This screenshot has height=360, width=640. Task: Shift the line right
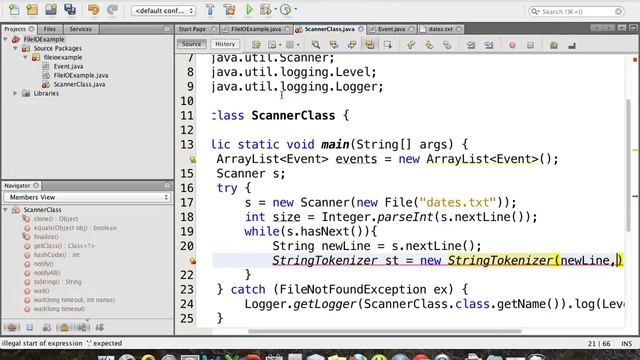coord(489,45)
